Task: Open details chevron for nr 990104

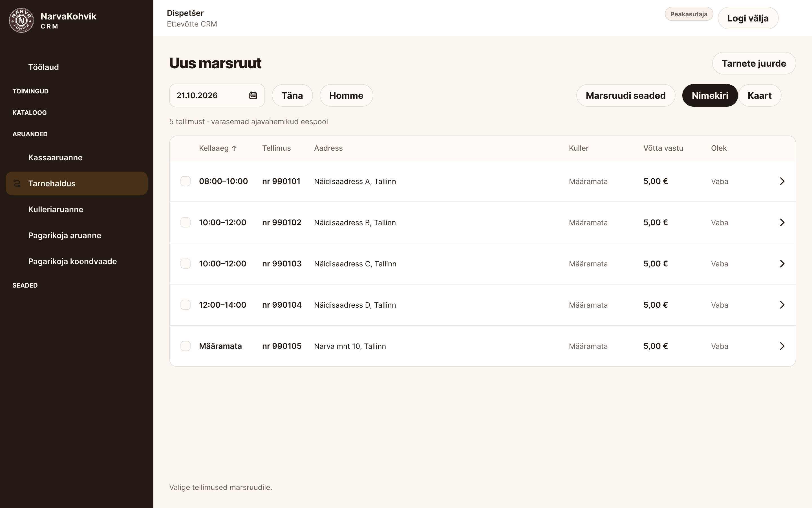Action: coord(782,305)
